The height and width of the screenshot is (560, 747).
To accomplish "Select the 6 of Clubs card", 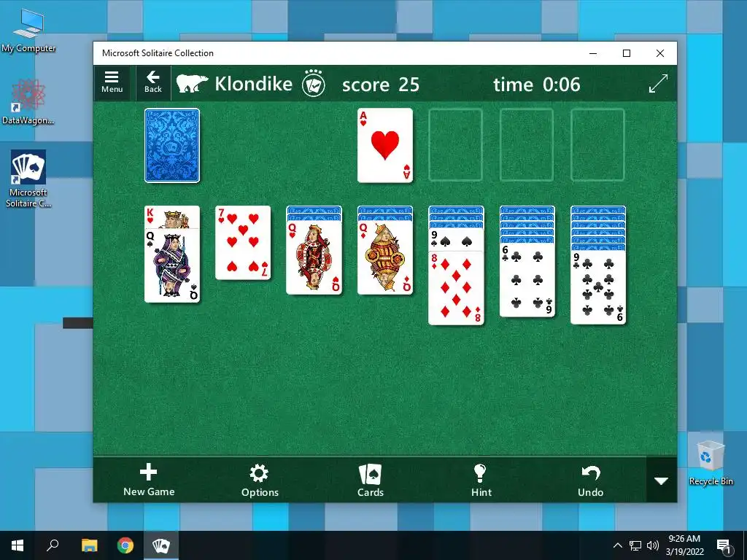I will (x=527, y=280).
